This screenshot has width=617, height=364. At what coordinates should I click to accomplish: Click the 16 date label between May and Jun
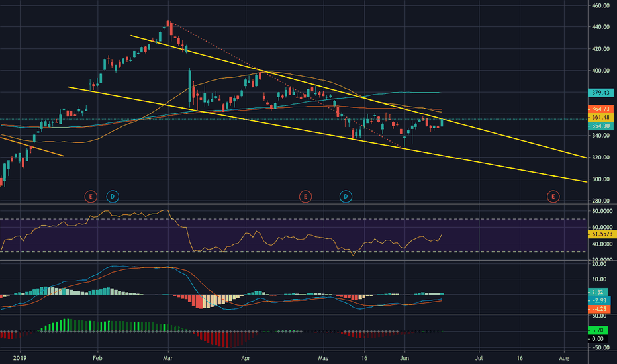(x=364, y=358)
